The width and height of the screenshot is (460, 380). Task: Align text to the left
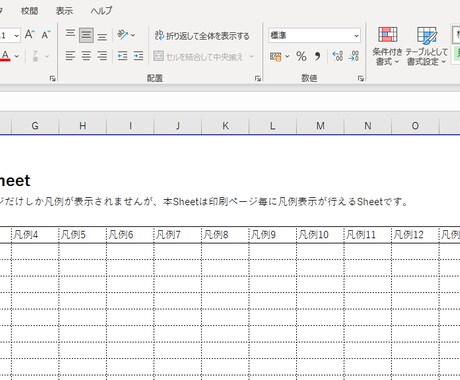coord(70,56)
